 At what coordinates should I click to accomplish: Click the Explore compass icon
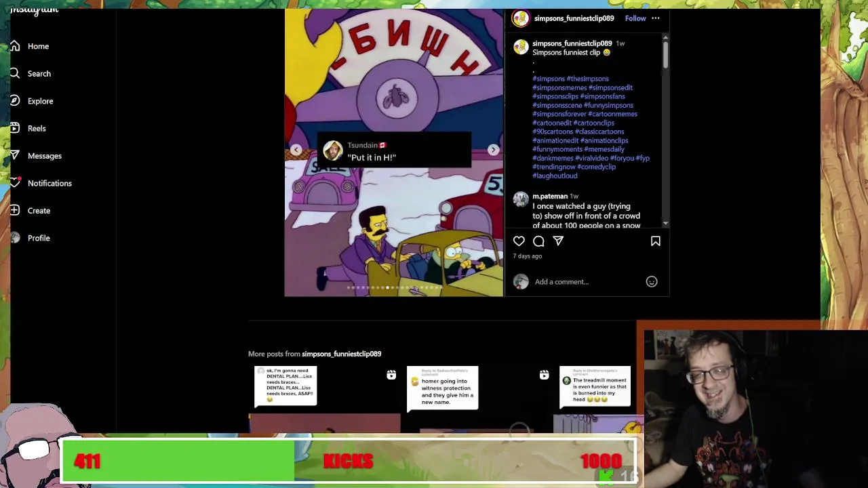click(14, 101)
